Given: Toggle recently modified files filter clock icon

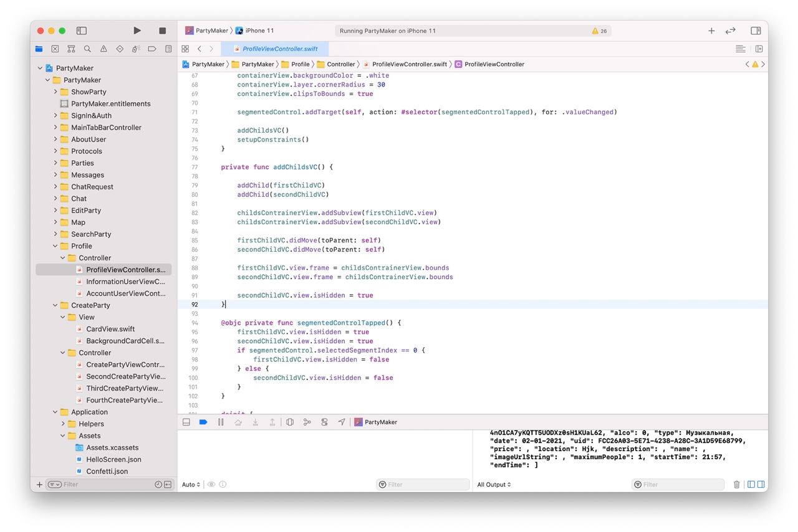Looking at the screenshot, I should pos(158,484).
